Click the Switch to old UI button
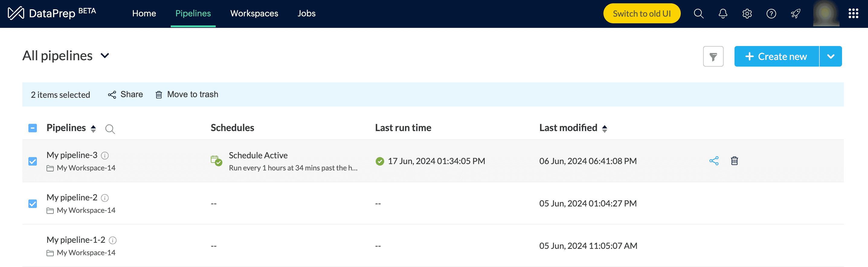 641,14
